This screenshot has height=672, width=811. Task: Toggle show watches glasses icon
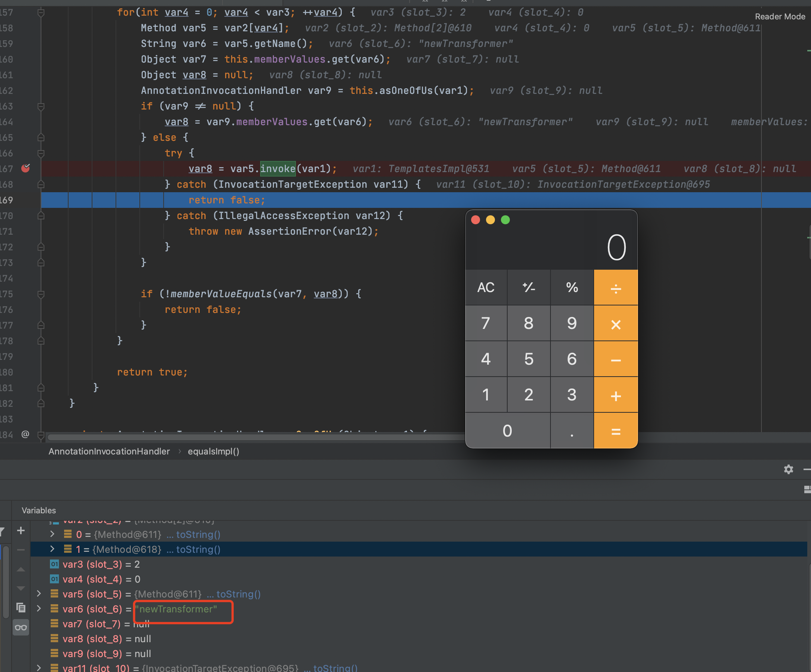[21, 628]
